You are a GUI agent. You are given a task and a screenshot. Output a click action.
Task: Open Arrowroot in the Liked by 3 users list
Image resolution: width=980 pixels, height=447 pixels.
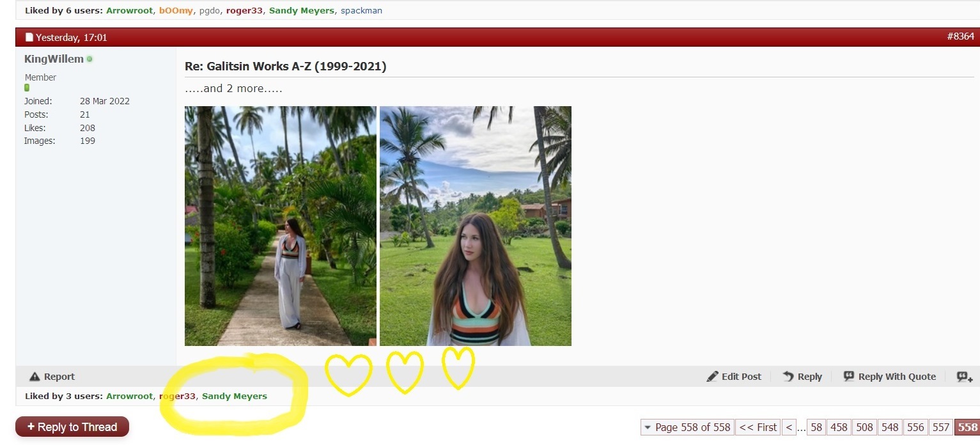click(x=130, y=396)
